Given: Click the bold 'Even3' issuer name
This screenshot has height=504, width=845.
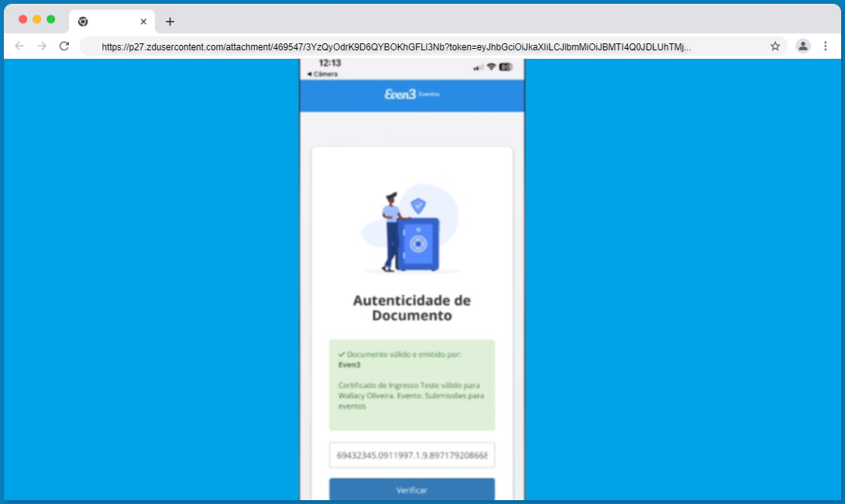Looking at the screenshot, I should pos(349,365).
